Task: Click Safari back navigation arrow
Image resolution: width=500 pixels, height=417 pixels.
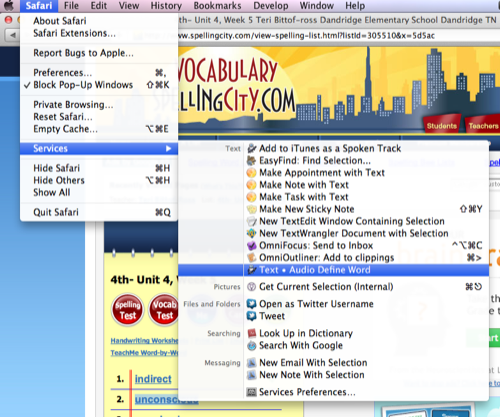Action: coord(12,35)
